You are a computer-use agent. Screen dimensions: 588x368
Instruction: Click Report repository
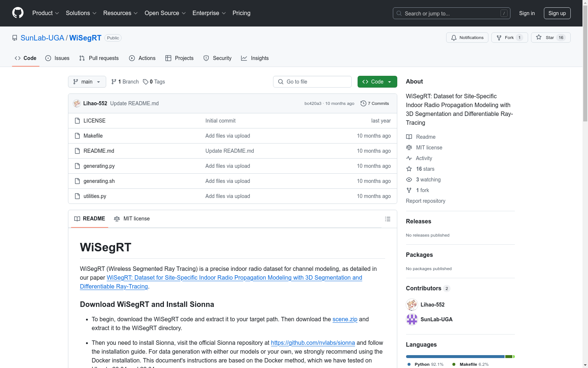point(426,201)
